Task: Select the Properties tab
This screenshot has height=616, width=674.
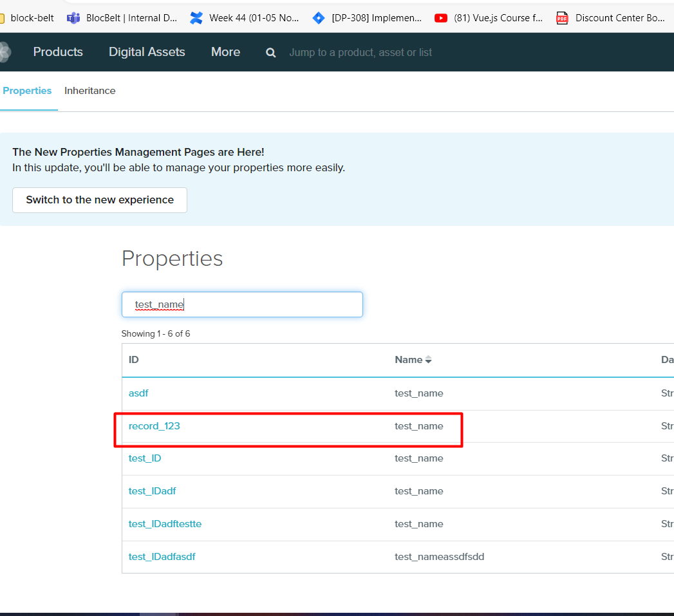Action: [x=27, y=91]
